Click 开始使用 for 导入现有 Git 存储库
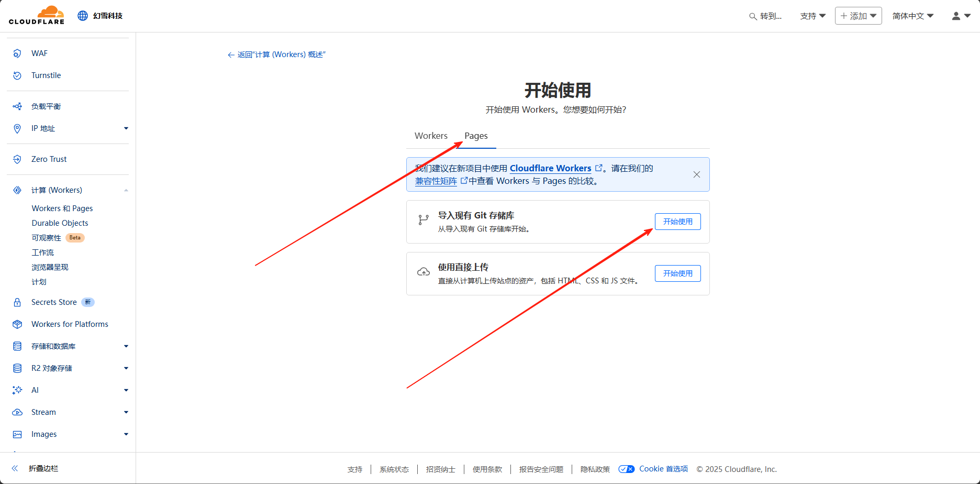 677,222
